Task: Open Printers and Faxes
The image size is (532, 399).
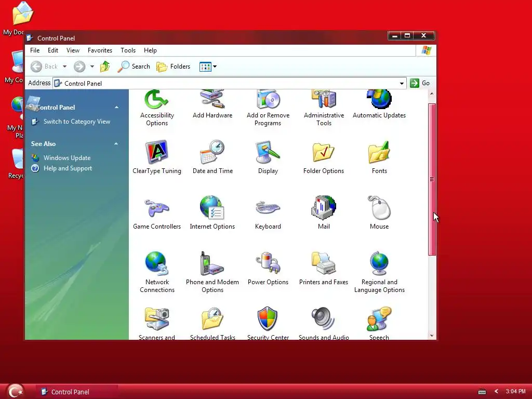Action: click(x=323, y=269)
